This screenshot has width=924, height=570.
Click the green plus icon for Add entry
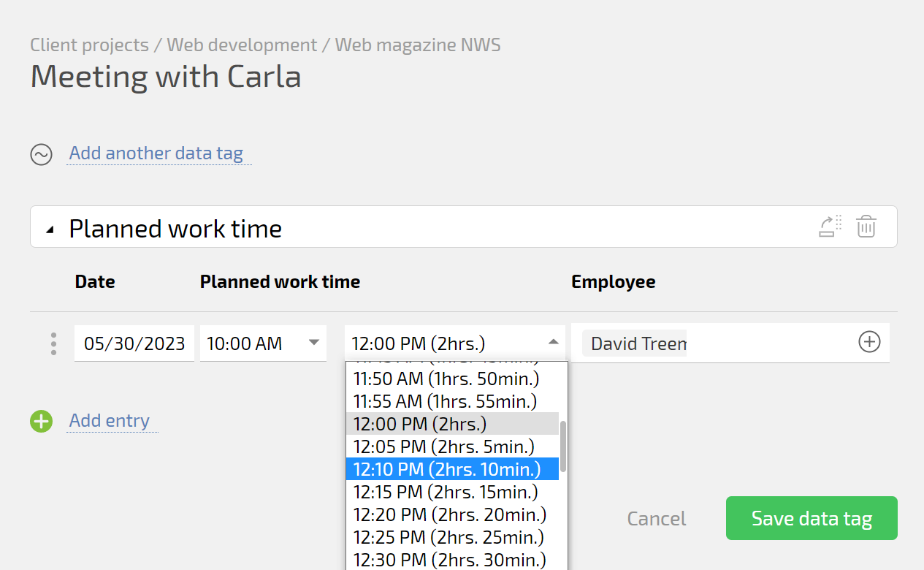tap(41, 422)
